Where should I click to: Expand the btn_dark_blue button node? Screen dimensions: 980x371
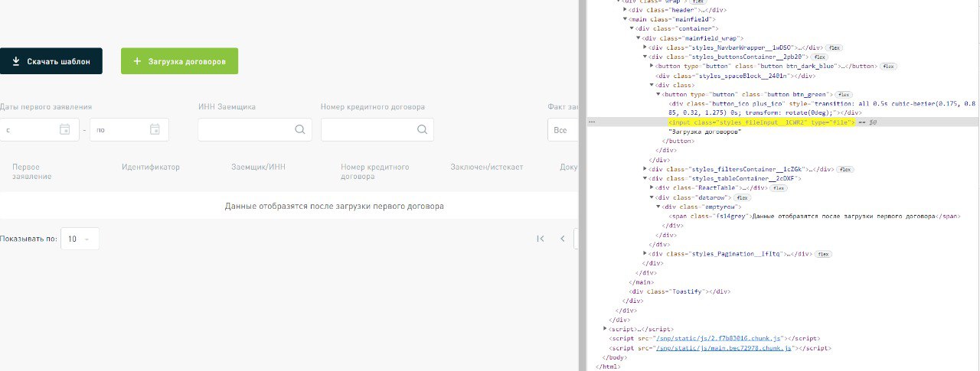652,66
